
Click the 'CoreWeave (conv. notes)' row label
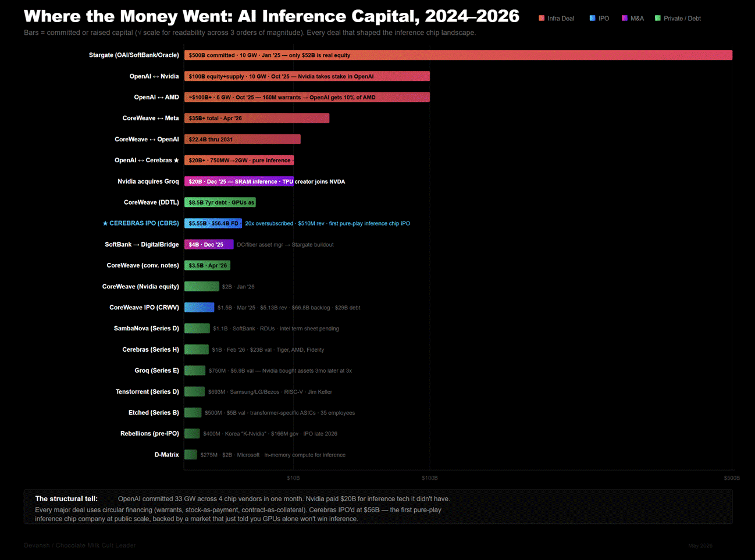pos(143,265)
